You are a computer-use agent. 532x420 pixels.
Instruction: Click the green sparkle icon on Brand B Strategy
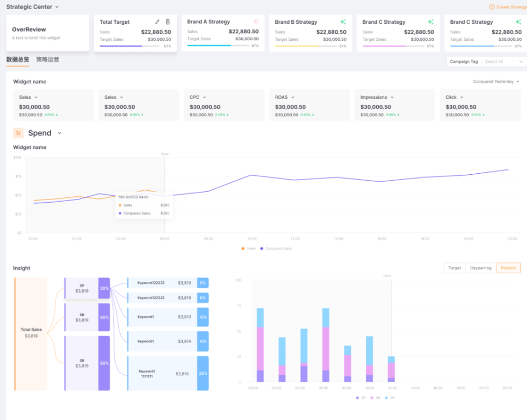(343, 22)
